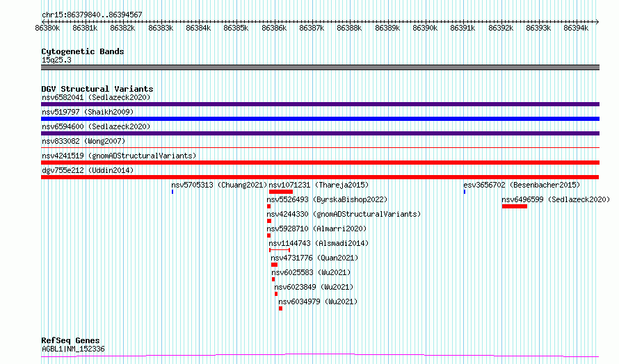Viewport: 619px width, 364px height.
Task: Select the nsv6582041 (Sedlazeck2020) label
Action: pos(96,97)
